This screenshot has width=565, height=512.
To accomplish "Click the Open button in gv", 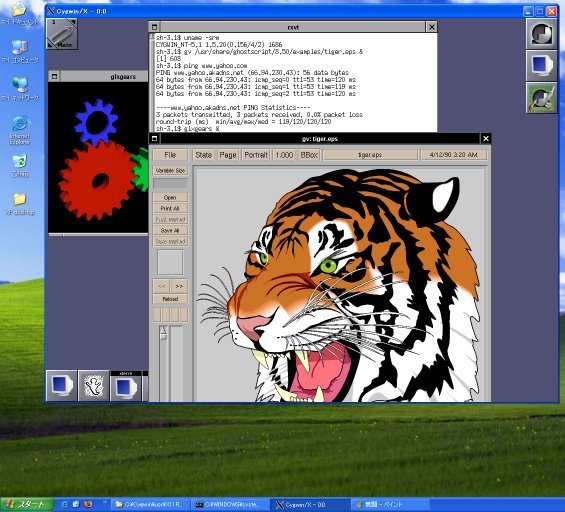I will (x=170, y=197).
